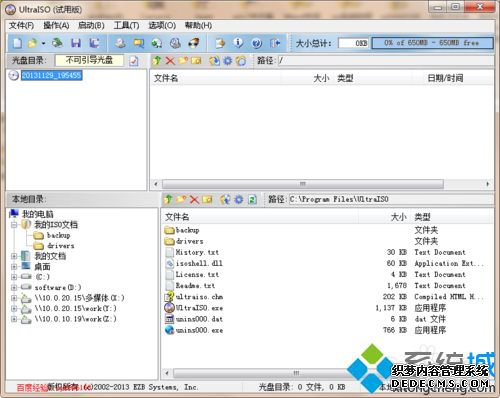Click the Convert image disc icon

157,43
